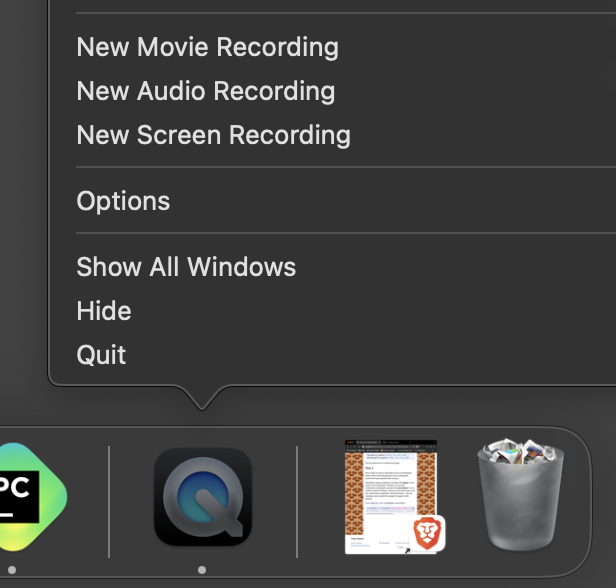Select New Audio Recording
Screen dimensions: 616x588
[x=205, y=91]
